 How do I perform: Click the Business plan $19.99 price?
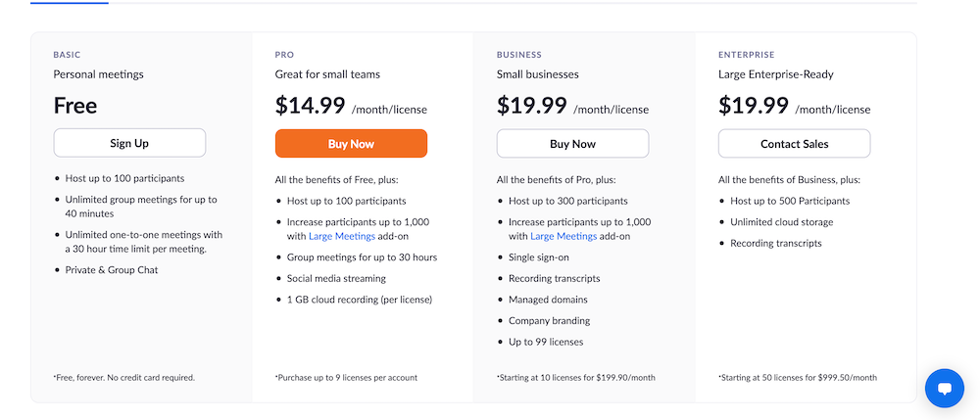[532, 105]
